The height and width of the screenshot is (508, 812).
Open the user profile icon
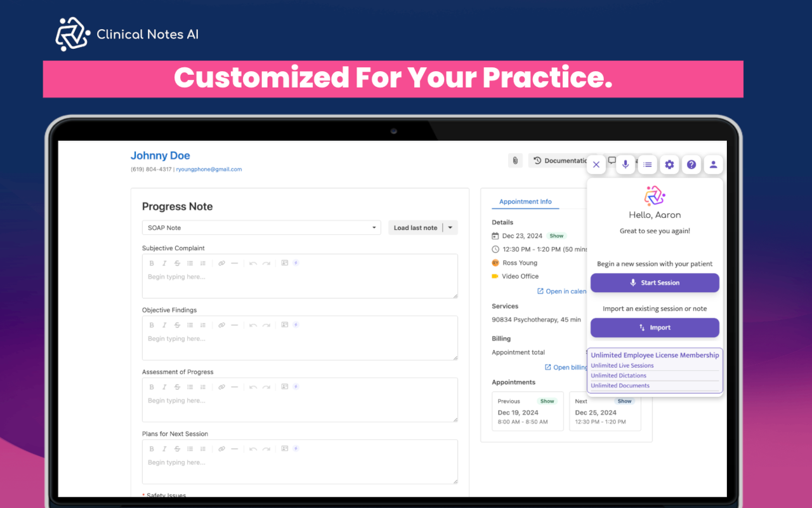coord(713,164)
